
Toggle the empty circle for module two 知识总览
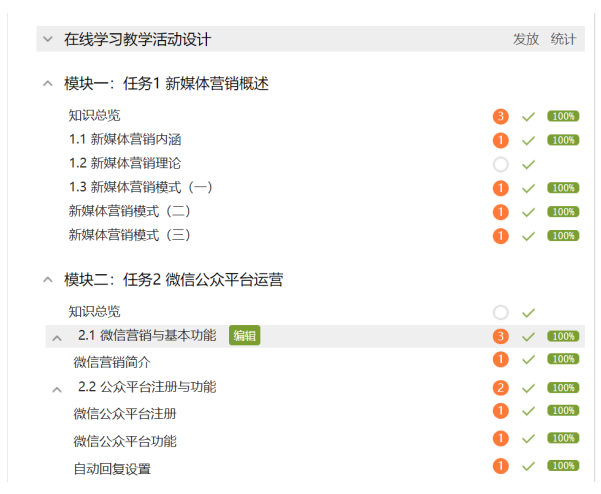click(x=501, y=313)
